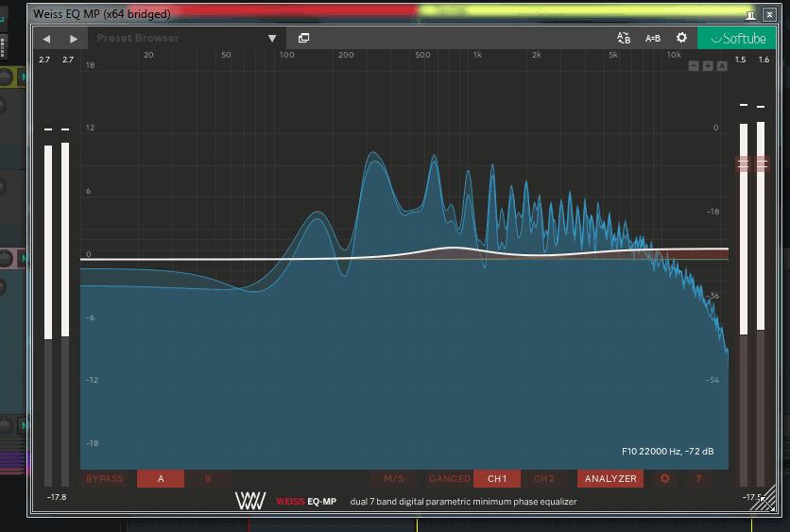Click the white EQ response curve
790x532 pixels.
click(454, 248)
